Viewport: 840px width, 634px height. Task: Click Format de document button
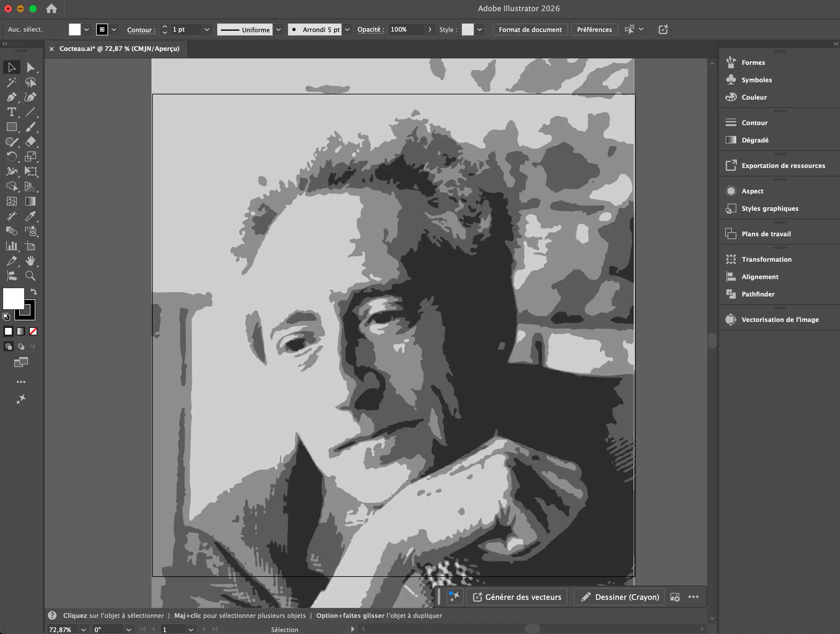(530, 29)
